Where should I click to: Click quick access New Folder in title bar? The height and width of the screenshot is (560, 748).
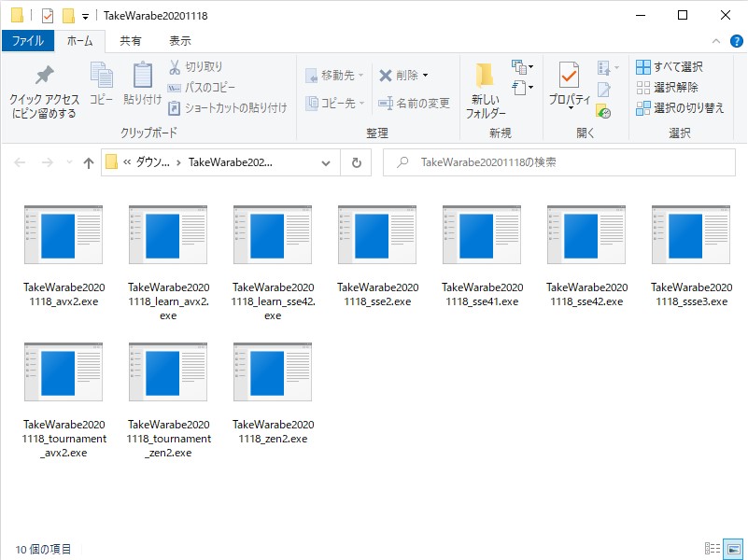[x=68, y=16]
